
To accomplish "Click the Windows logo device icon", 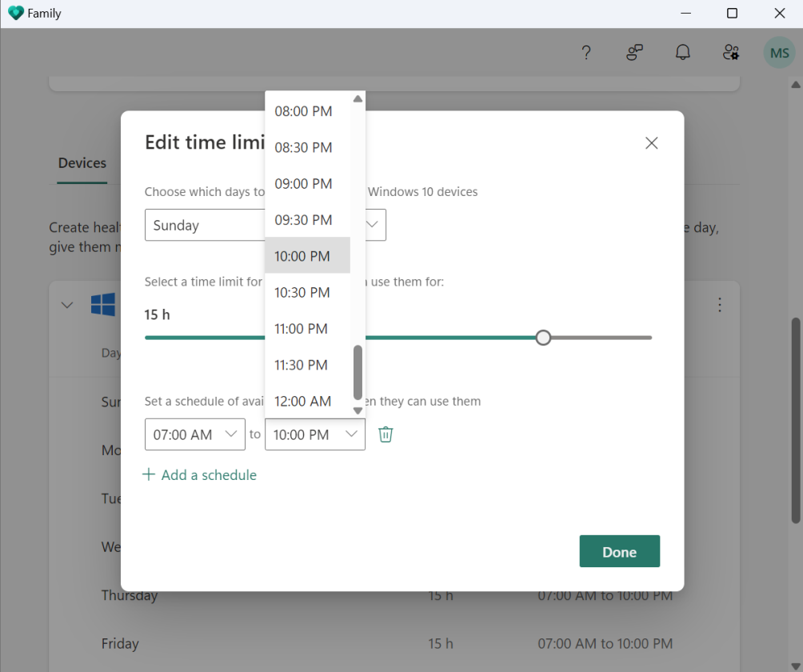I will click(x=104, y=305).
